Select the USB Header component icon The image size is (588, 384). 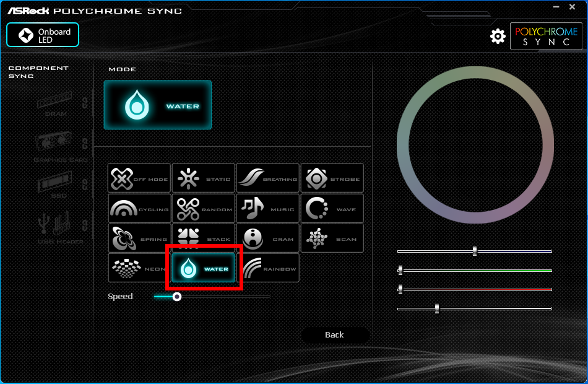54,224
